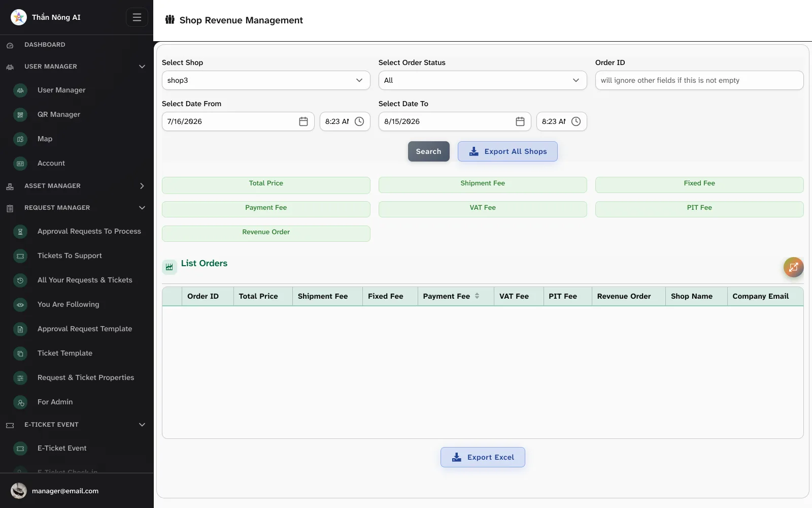Image resolution: width=812 pixels, height=508 pixels.
Task: Click the E-Ticket Event item ticket icon
Action: coord(20,449)
